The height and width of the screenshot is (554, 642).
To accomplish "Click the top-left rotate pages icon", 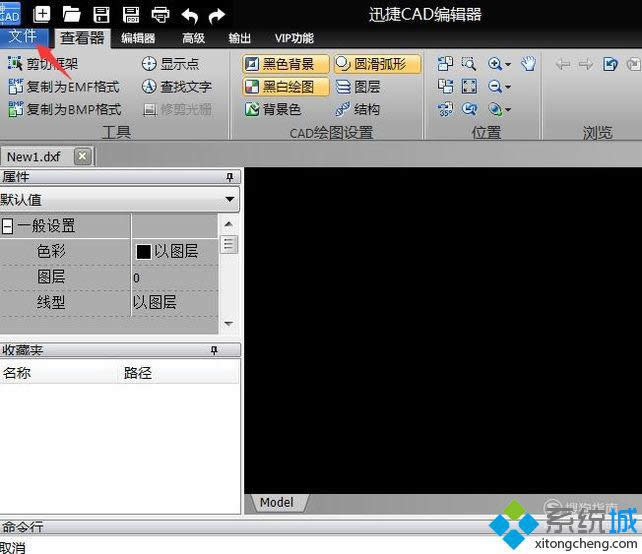I will point(445,64).
